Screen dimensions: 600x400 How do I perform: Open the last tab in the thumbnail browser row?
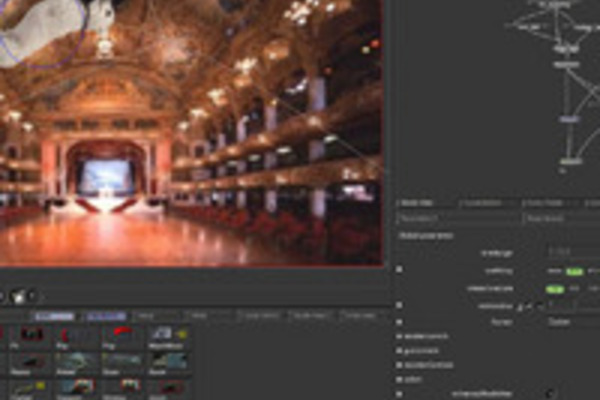click(x=360, y=316)
